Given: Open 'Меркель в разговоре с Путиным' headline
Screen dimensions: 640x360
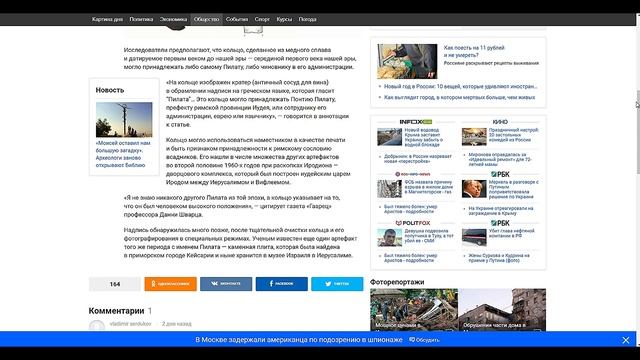Looking at the screenshot, I should pyautogui.click(x=513, y=189).
